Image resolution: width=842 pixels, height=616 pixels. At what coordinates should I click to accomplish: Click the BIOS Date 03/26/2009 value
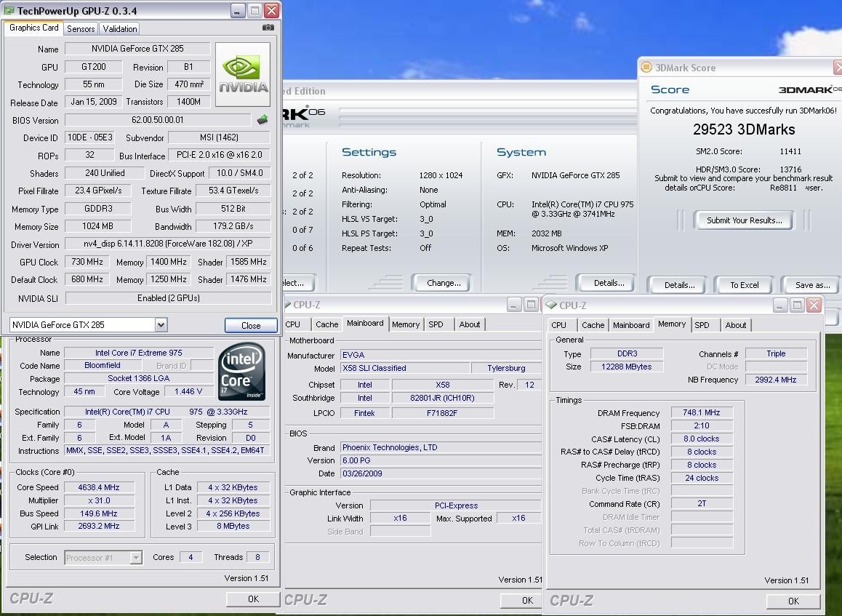tap(441, 473)
